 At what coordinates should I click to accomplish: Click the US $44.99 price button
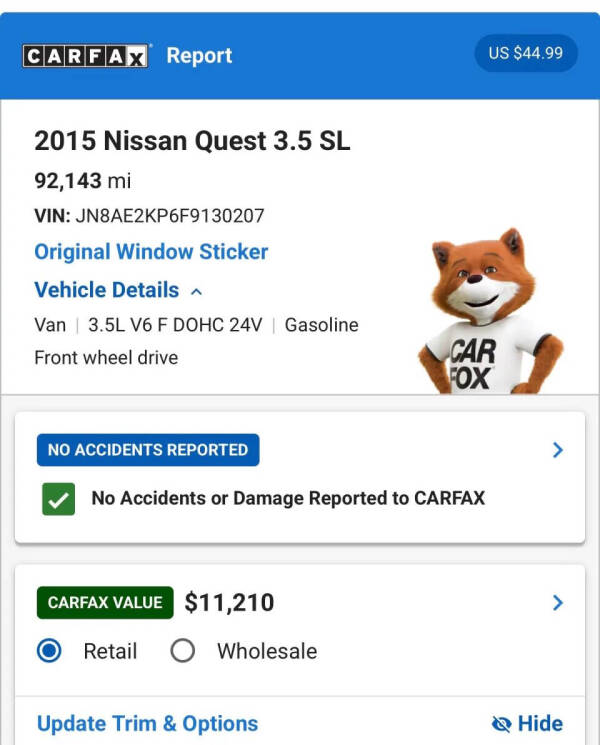pos(526,53)
